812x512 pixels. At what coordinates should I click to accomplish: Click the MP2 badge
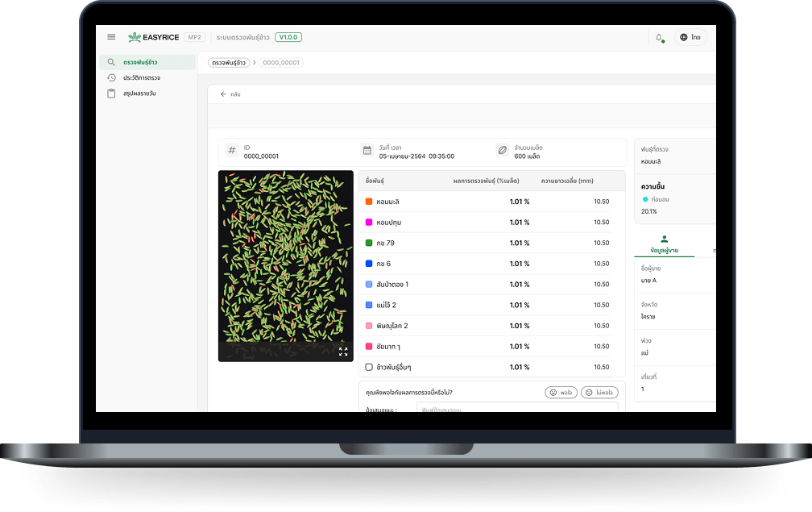tap(195, 37)
